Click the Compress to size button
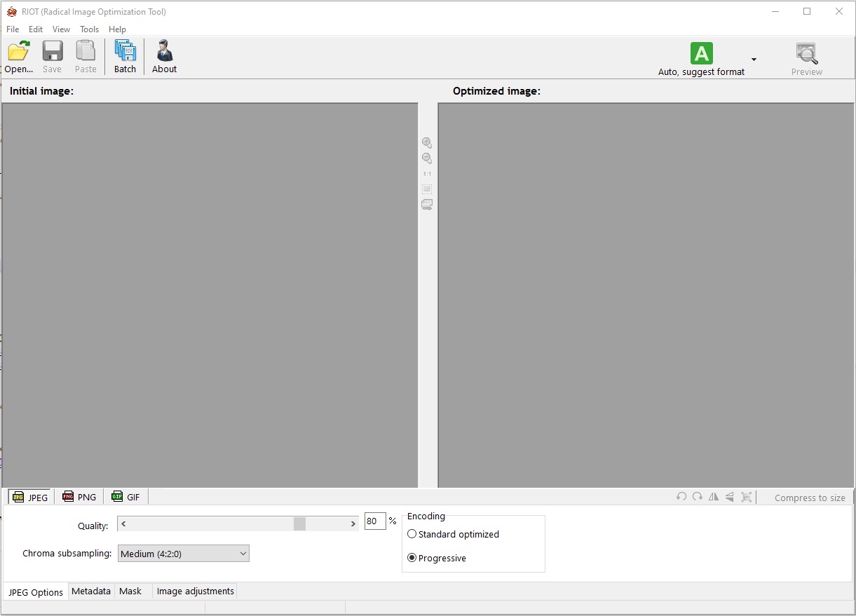 point(809,498)
